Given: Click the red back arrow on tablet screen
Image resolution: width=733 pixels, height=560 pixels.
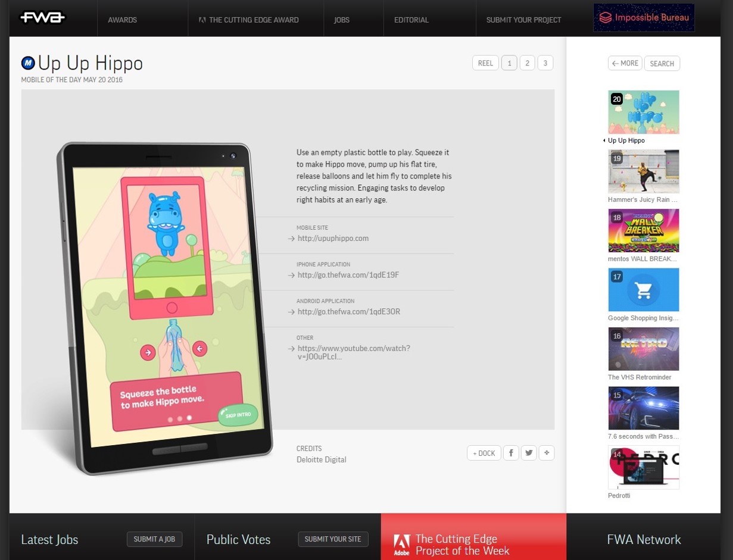Looking at the screenshot, I should click(199, 349).
